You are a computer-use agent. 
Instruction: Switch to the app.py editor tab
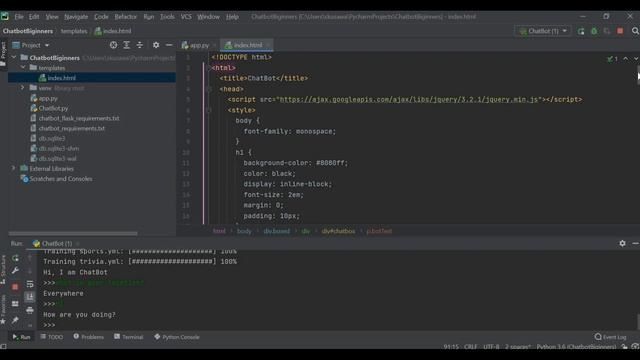click(x=198, y=45)
